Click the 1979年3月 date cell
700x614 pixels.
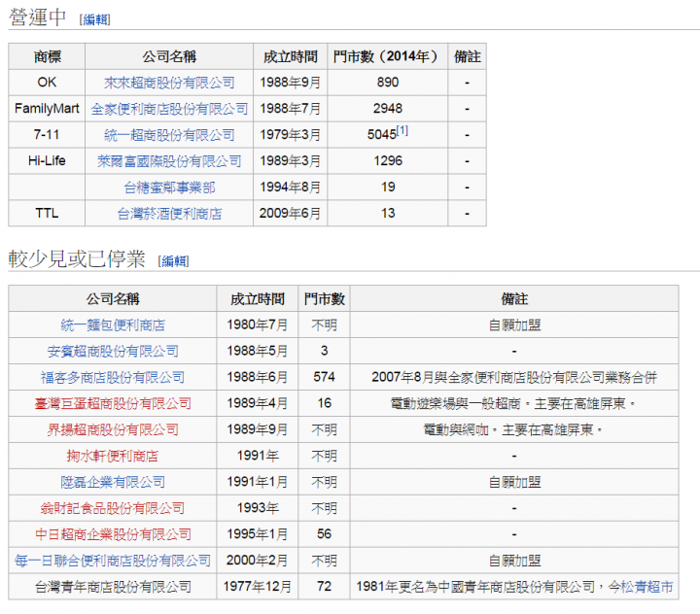click(290, 135)
